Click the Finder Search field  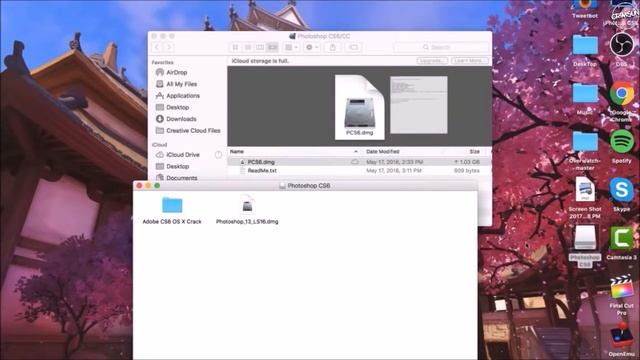coord(441,47)
